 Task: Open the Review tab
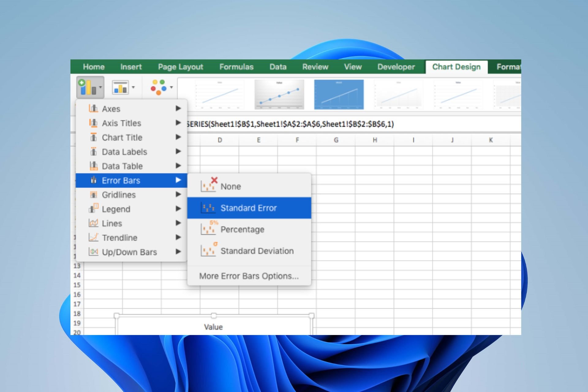click(x=315, y=67)
